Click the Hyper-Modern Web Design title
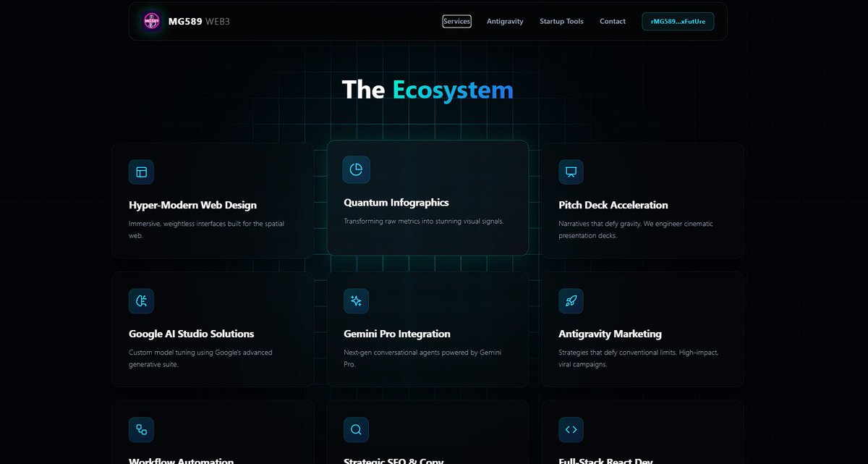This screenshot has height=464, width=868. pos(192,205)
